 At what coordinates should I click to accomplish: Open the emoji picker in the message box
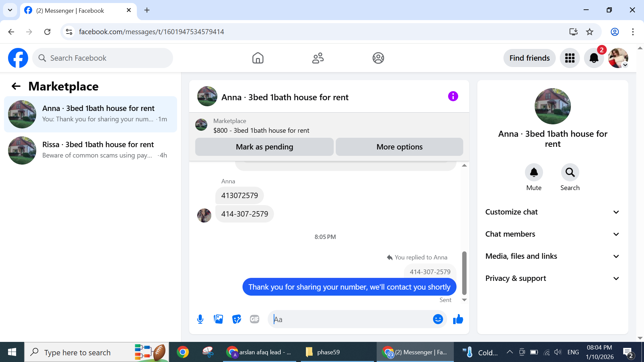(438, 319)
